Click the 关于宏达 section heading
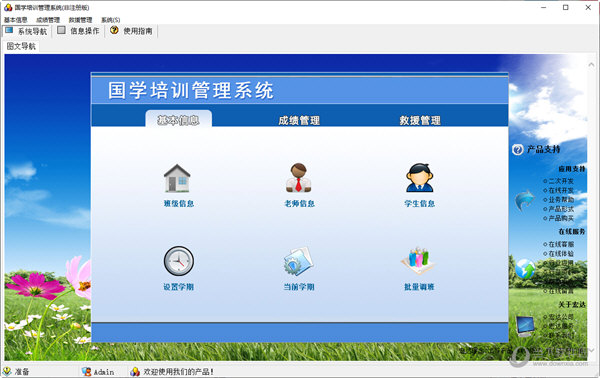The height and width of the screenshot is (378, 600). coord(572,305)
